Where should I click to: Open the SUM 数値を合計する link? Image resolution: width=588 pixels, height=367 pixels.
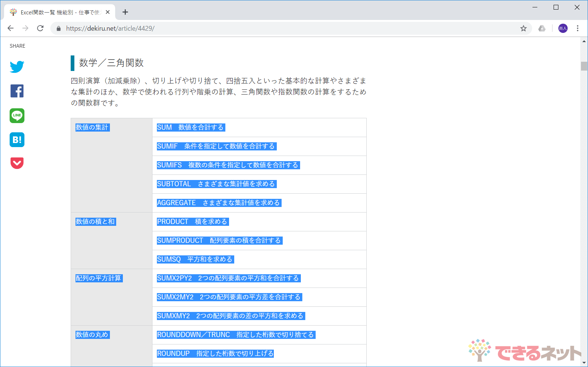(191, 128)
